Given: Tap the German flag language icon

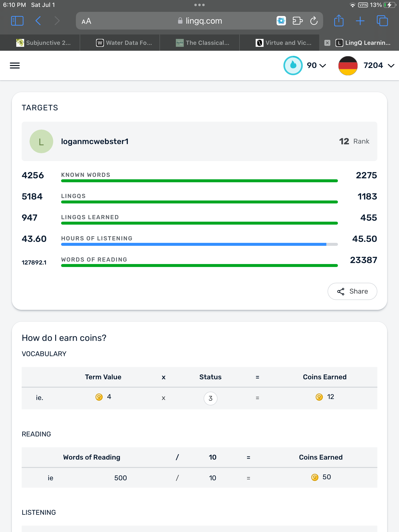Looking at the screenshot, I should 348,66.
